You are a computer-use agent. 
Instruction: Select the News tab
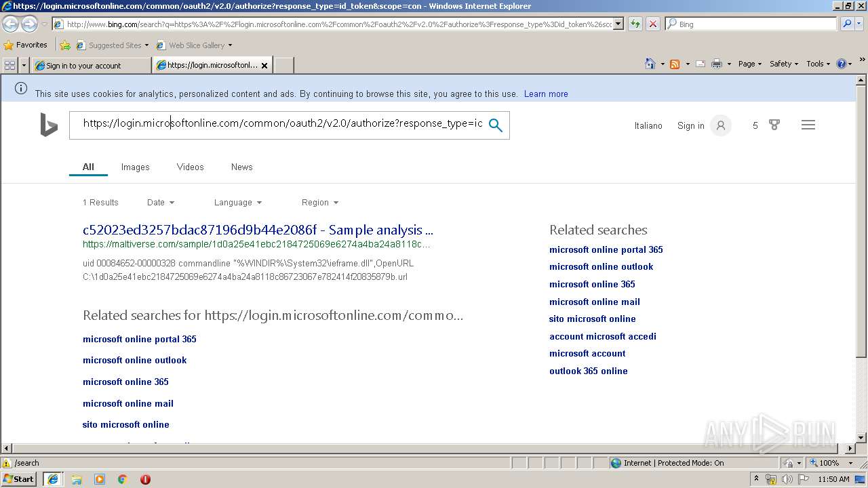pyautogui.click(x=241, y=167)
